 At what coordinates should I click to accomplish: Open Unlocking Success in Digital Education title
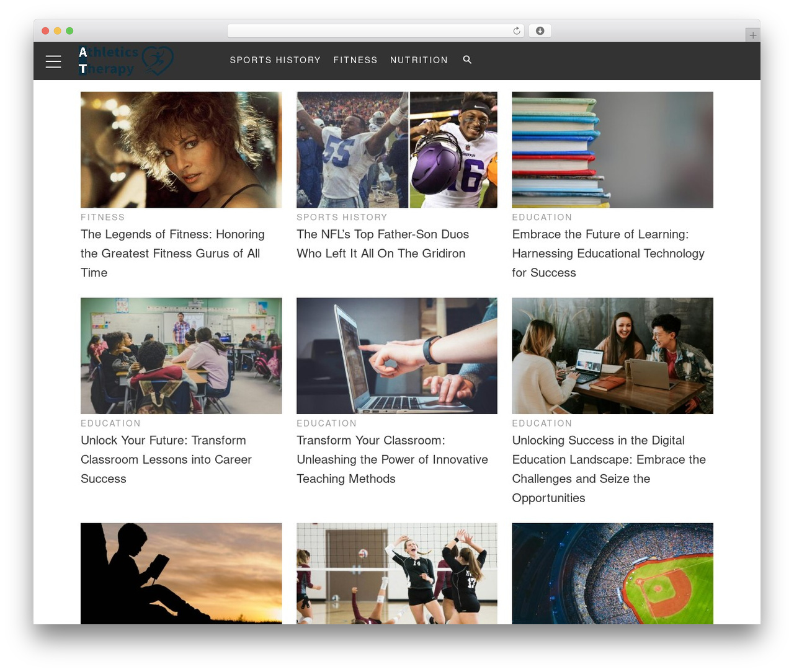609,469
